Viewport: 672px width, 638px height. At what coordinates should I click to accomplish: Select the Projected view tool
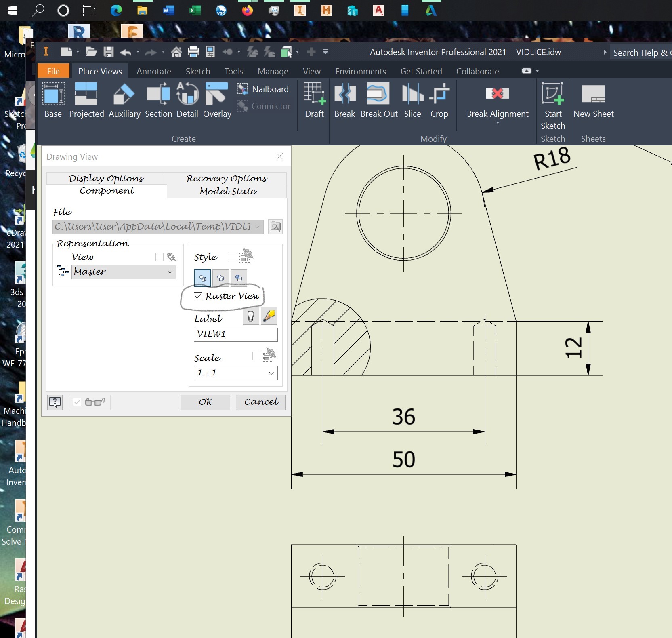[x=86, y=100]
